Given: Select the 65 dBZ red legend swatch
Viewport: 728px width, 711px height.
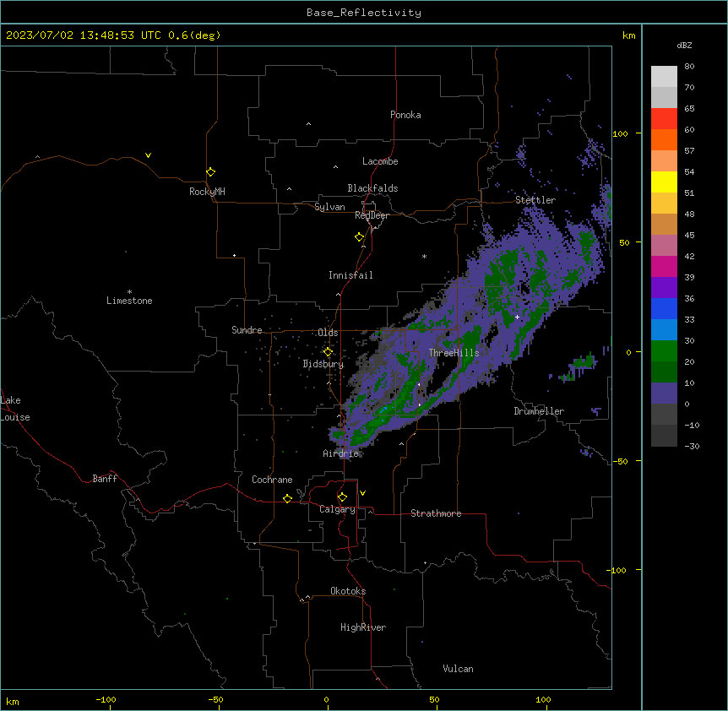Looking at the screenshot, I should pyautogui.click(x=664, y=119).
